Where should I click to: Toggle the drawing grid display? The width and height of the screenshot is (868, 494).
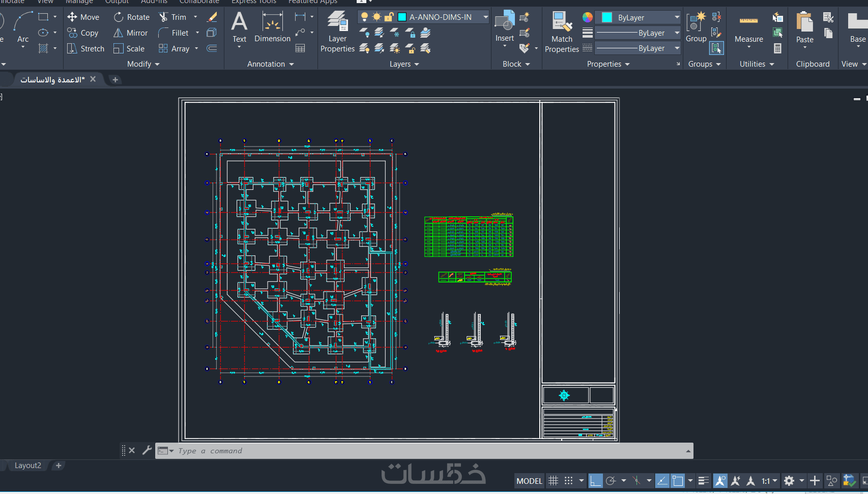pos(554,481)
